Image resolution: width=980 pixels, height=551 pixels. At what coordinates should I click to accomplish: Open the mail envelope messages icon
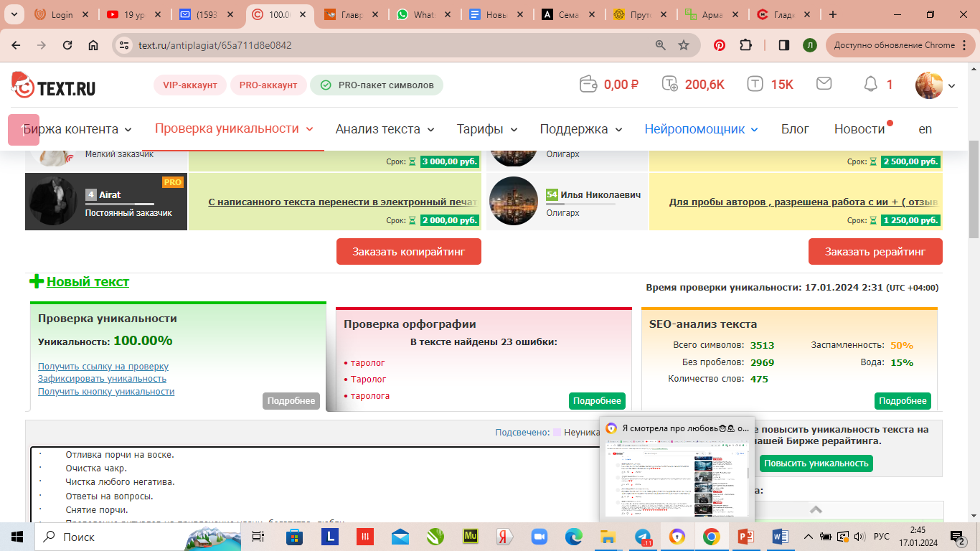[824, 84]
